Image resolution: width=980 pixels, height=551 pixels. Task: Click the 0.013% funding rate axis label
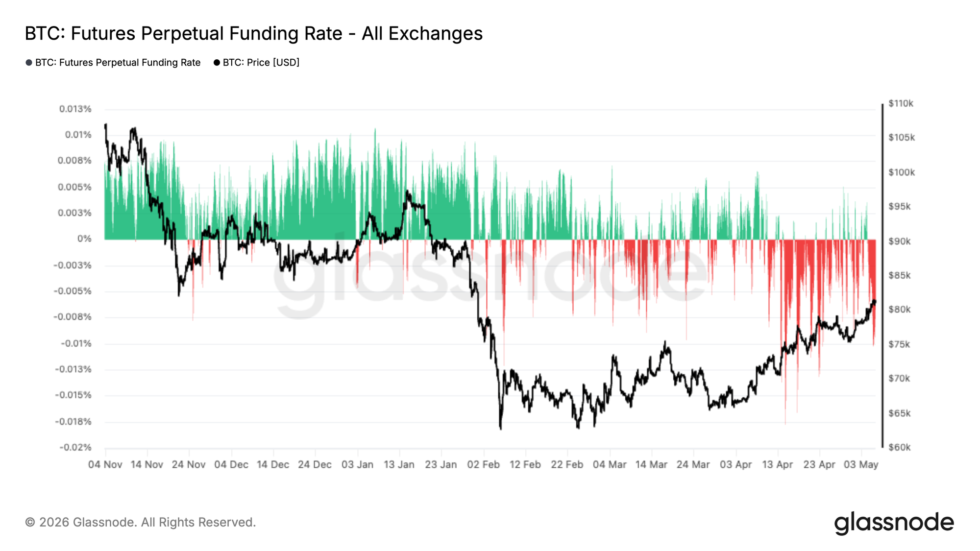point(75,109)
